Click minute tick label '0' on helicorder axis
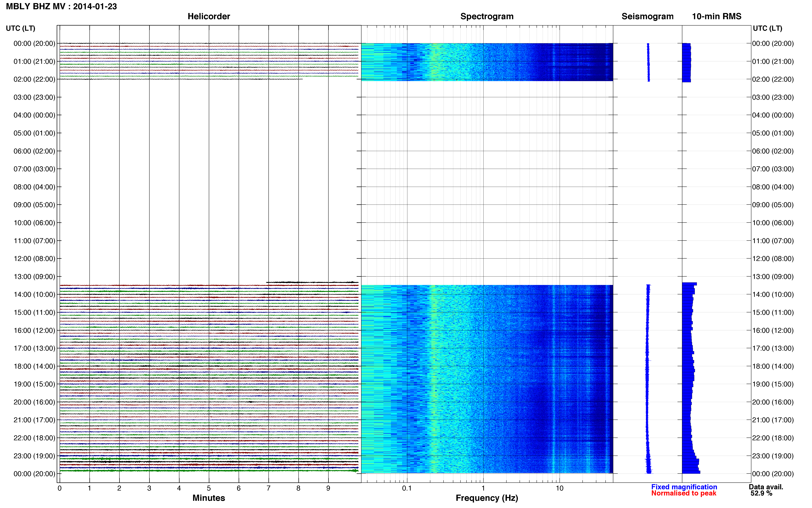 [59, 488]
